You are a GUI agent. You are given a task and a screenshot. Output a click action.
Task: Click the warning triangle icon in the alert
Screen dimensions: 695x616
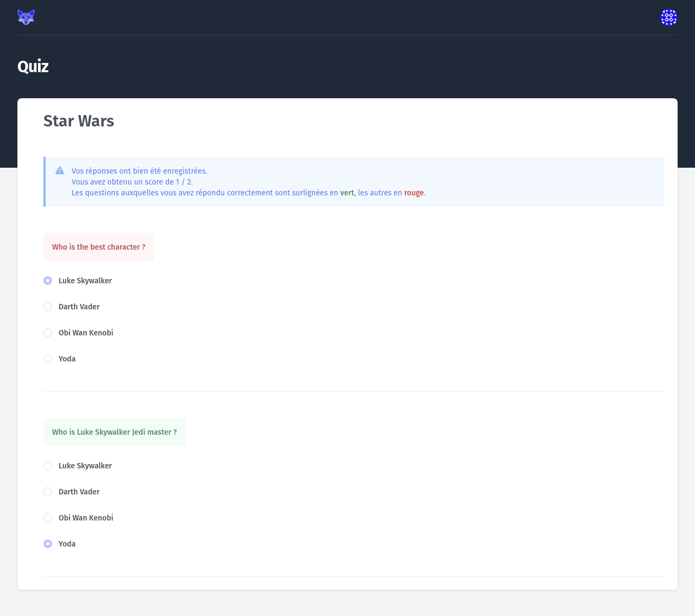(60, 170)
